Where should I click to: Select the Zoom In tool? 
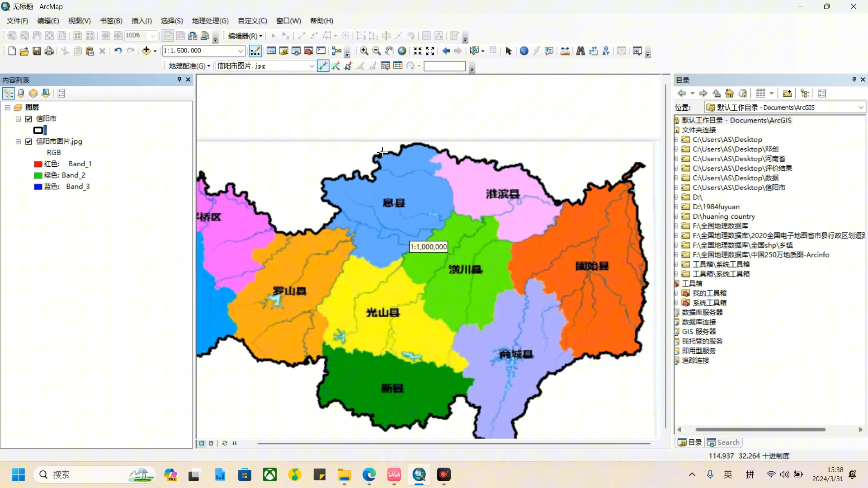tap(364, 51)
